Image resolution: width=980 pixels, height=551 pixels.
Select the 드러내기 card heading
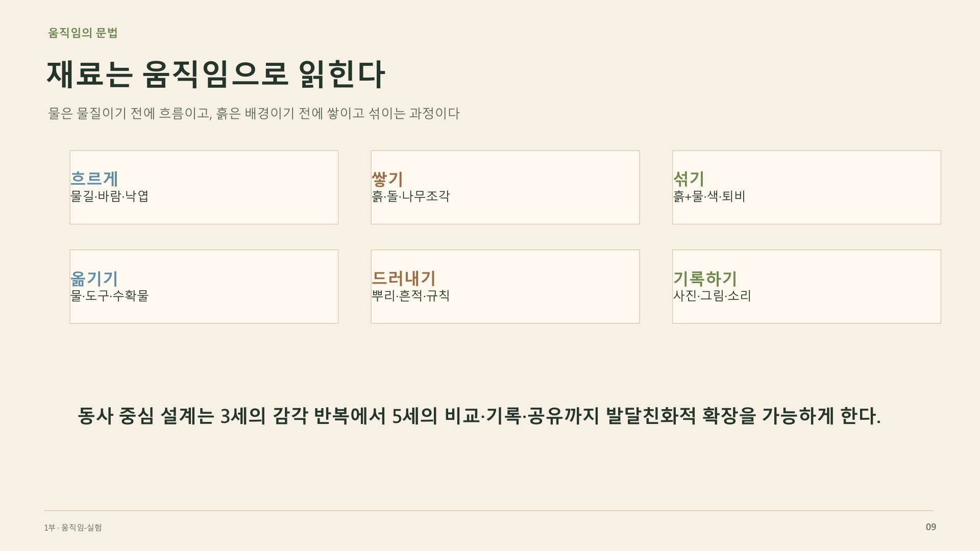click(x=403, y=278)
